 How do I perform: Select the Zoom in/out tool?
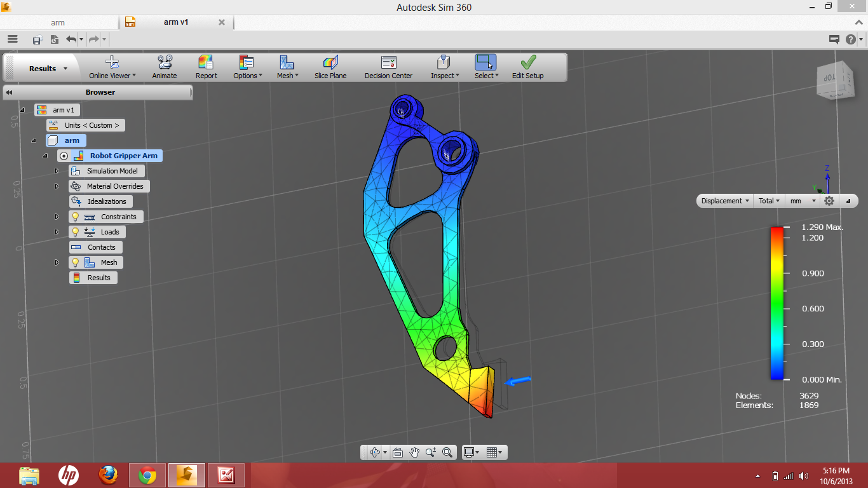pos(431,452)
